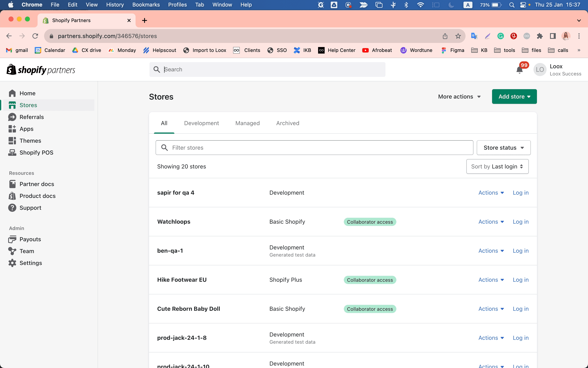The width and height of the screenshot is (588, 368).
Task: Open the tools bookmarks folder
Action: [505, 50]
